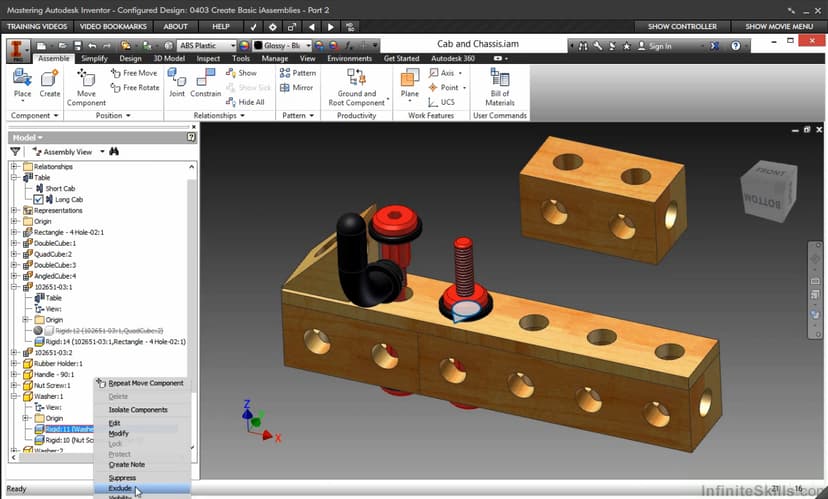This screenshot has height=499, width=828.
Task: Toggle the Long Cab checkbox
Action: tap(38, 200)
